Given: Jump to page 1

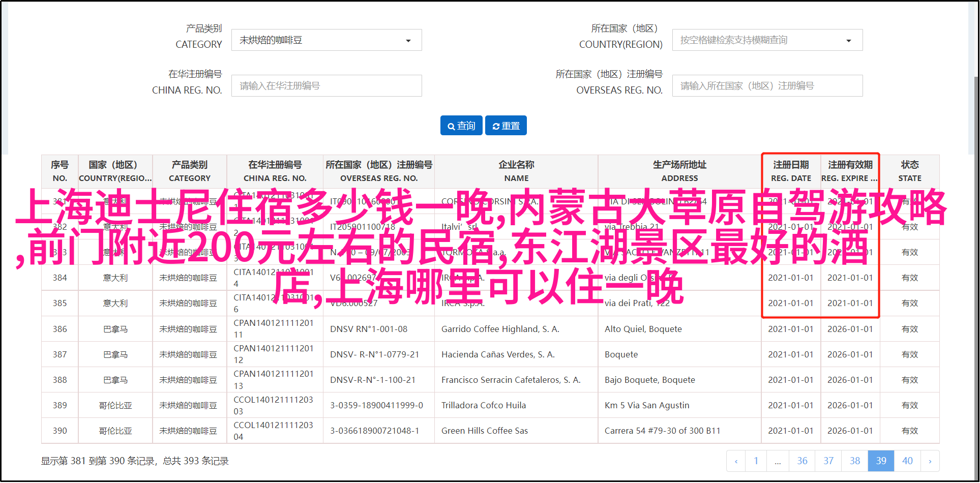Looking at the screenshot, I should click(x=756, y=461).
